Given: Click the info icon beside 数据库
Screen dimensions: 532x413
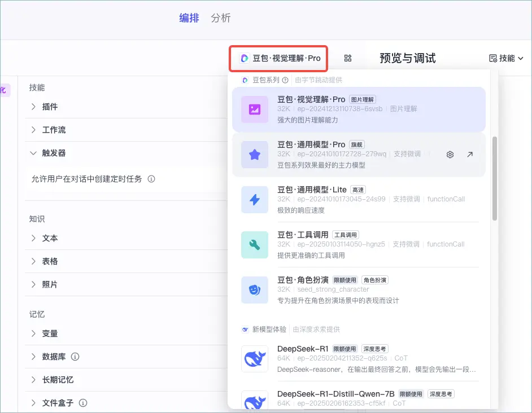Looking at the screenshot, I should 75,357.
